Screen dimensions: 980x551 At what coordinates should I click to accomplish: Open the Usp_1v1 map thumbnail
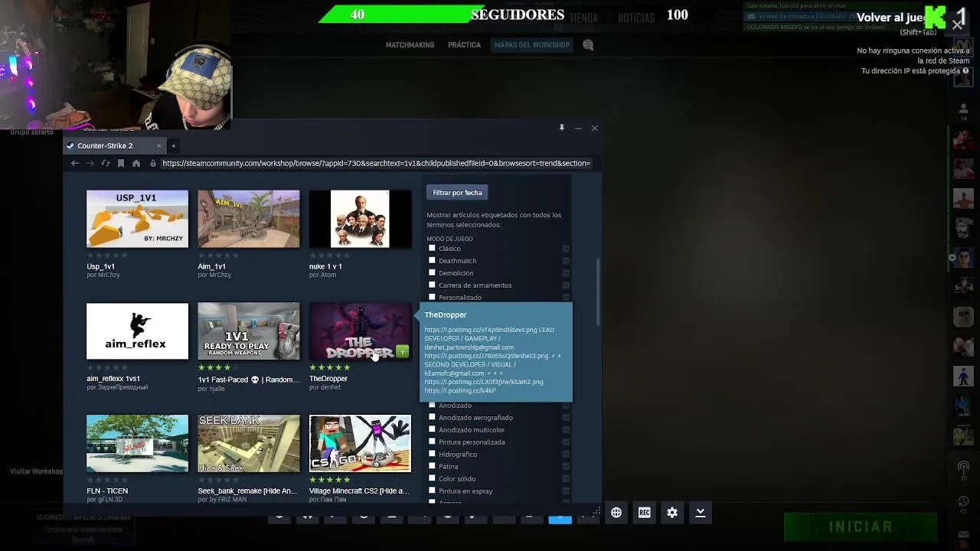[x=137, y=219]
